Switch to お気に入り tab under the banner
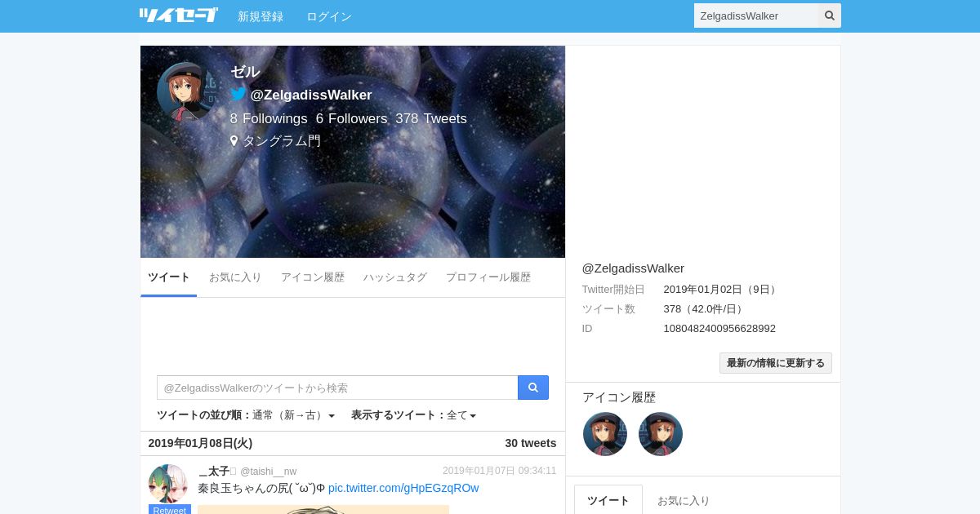This screenshot has height=514, width=980. (235, 277)
